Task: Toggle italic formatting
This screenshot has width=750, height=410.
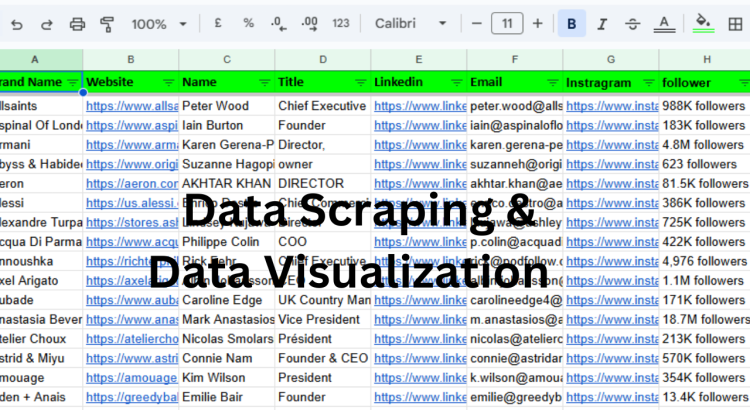Action: pos(602,24)
